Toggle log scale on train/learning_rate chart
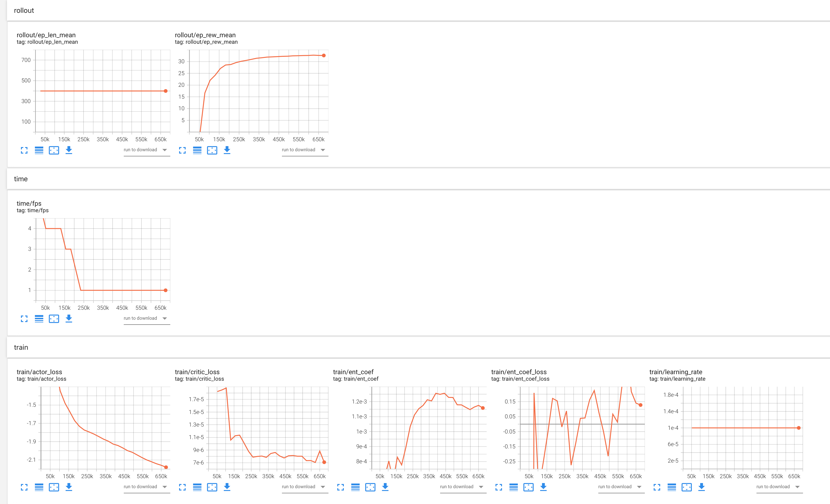Screen dimensions: 830x504 [672, 487]
